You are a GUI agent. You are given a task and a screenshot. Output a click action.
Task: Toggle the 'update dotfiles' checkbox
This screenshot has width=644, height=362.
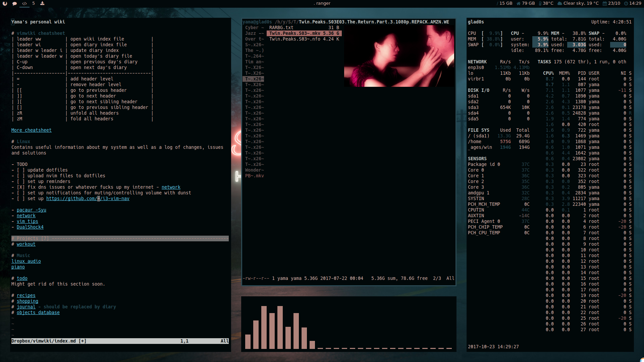21,170
